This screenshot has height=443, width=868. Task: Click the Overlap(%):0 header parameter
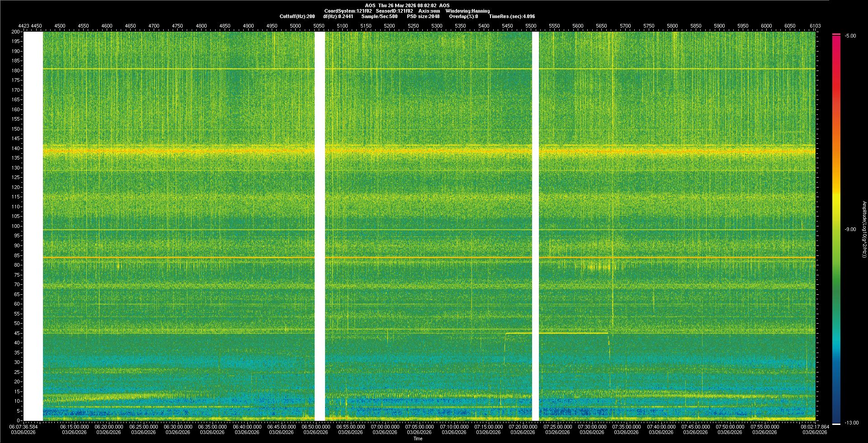pyautogui.click(x=463, y=16)
